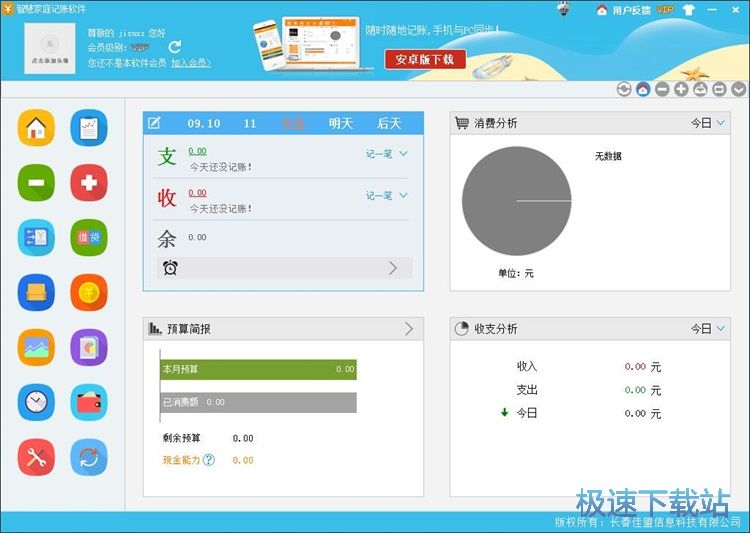Image resolution: width=750 pixels, height=533 pixels.
Task: Open the 记一笔 dropdown in expense row
Action: 387,154
